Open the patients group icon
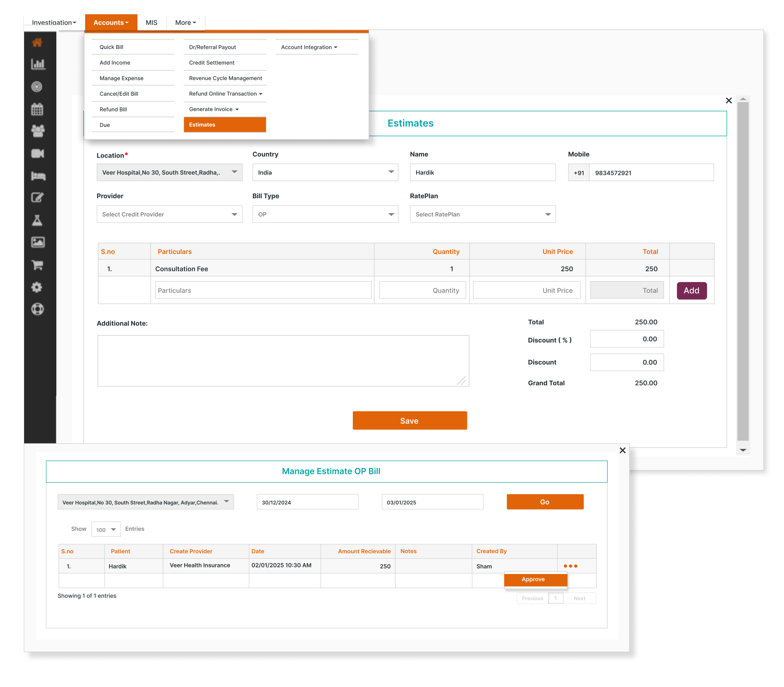The height and width of the screenshot is (687, 784). (x=38, y=131)
